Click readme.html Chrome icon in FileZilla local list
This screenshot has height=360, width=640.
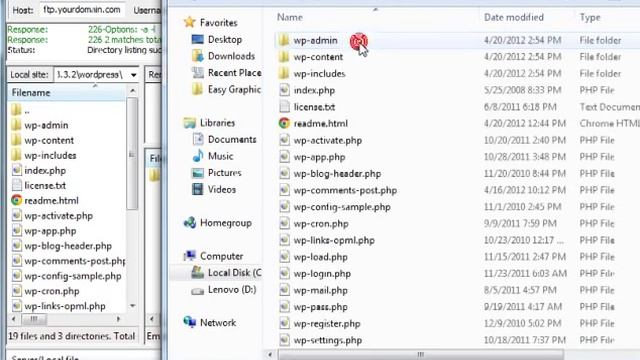(16, 200)
